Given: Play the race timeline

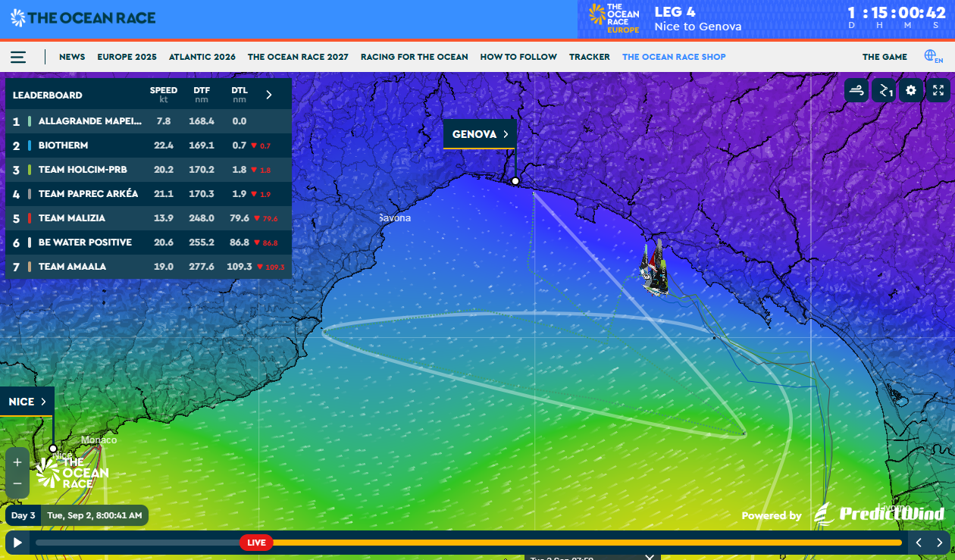Looking at the screenshot, I should point(17,543).
